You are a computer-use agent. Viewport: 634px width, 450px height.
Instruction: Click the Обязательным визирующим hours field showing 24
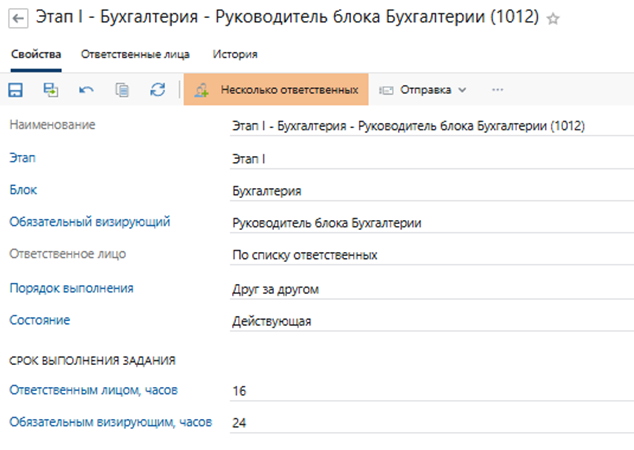[400, 423]
